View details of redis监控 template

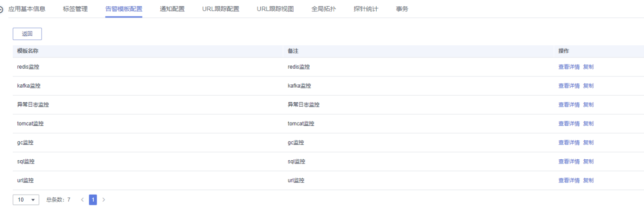click(569, 67)
